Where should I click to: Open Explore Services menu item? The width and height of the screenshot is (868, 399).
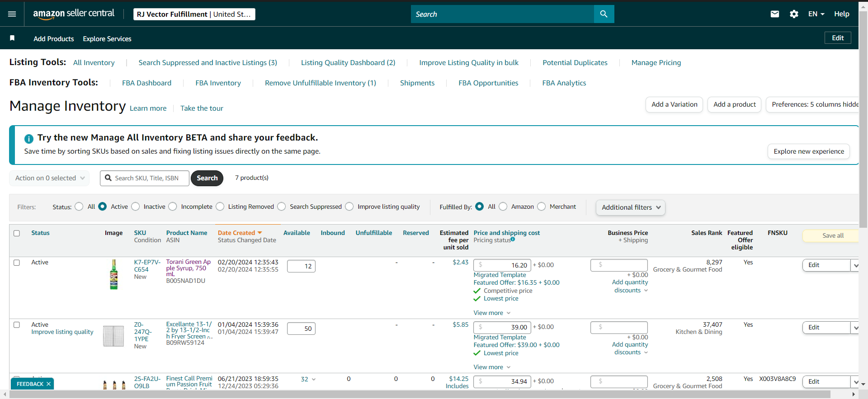pyautogui.click(x=107, y=39)
